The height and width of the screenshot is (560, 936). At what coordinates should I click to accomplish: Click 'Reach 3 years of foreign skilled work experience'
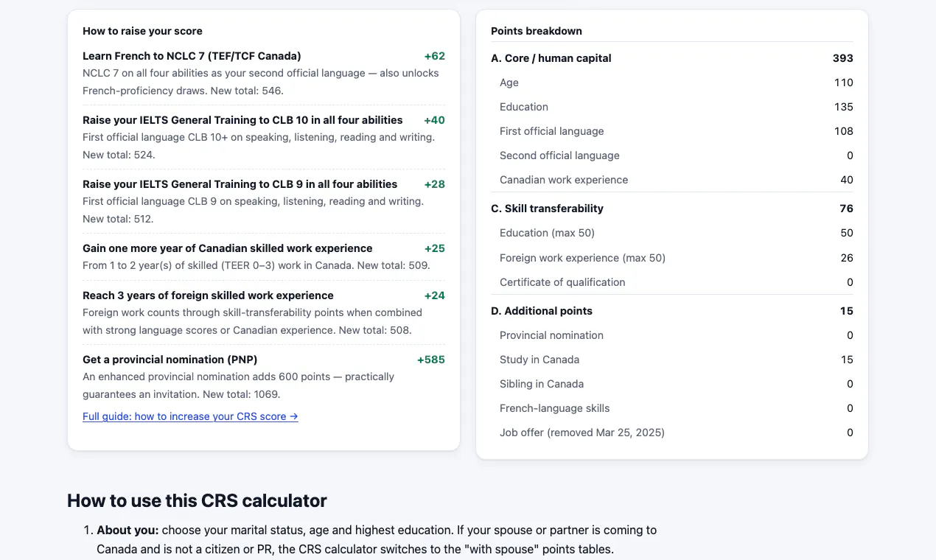[x=208, y=295]
